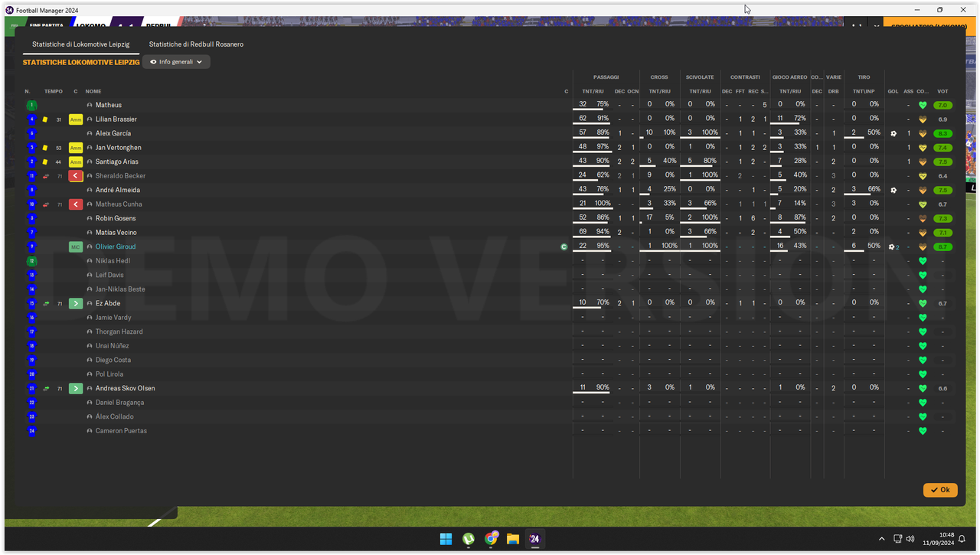Click the substitution arrows icon for Sheraldo Becker
Screen dimensions: 980x555
point(46,176)
